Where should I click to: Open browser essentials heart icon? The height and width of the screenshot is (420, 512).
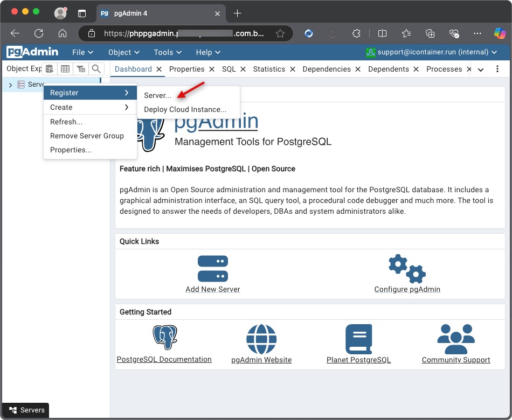pos(454,33)
